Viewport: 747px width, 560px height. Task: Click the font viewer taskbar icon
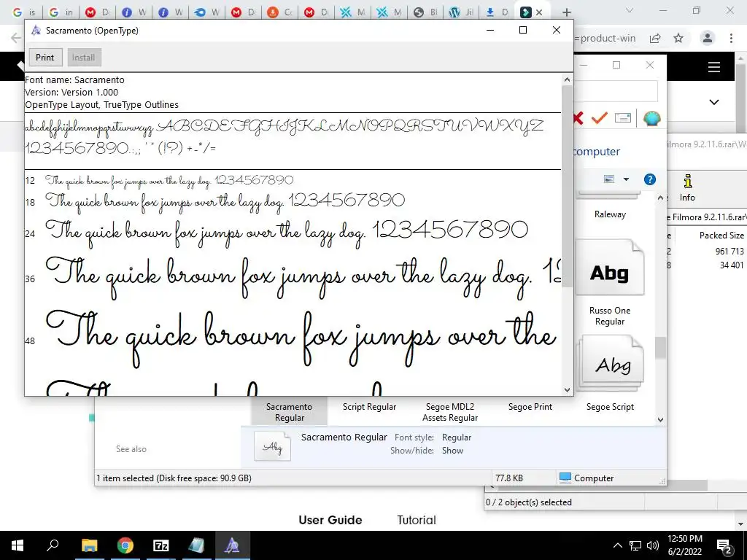tap(232, 545)
